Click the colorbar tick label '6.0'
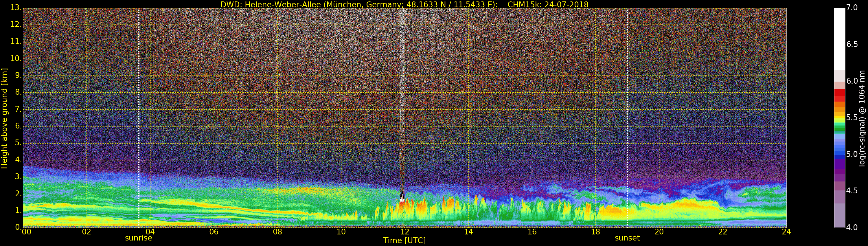This screenshot has height=246, width=868. (852, 81)
